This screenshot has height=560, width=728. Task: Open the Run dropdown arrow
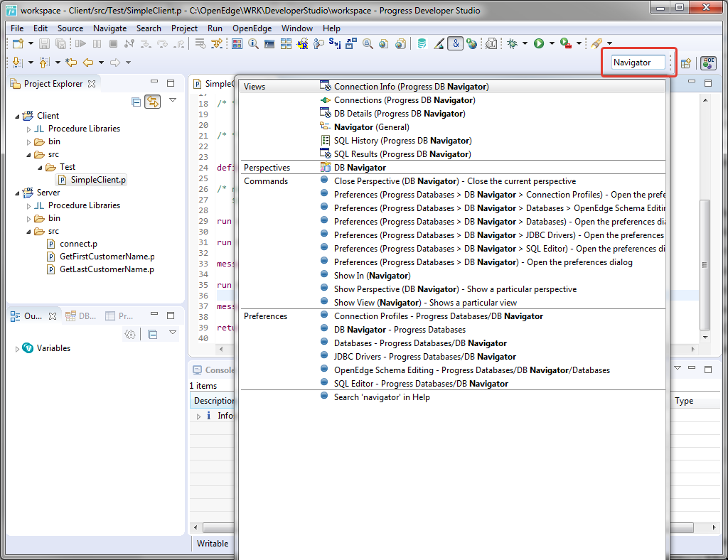(x=552, y=43)
